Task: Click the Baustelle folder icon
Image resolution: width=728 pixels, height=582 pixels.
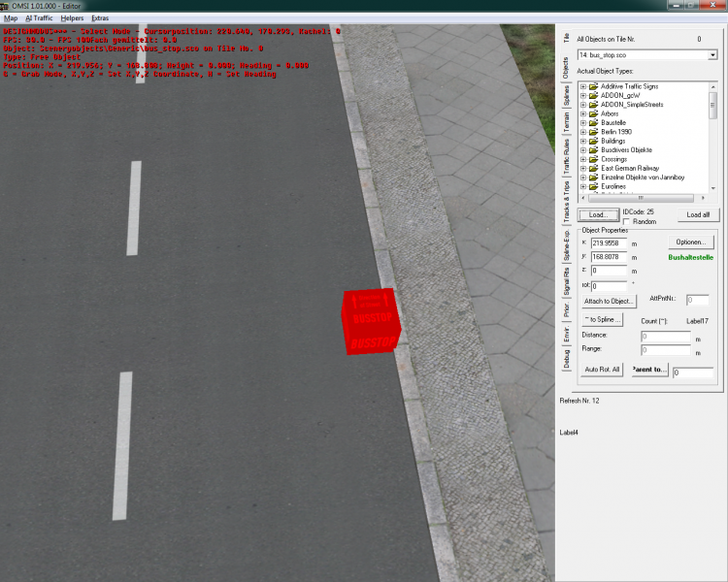Action: [x=593, y=123]
